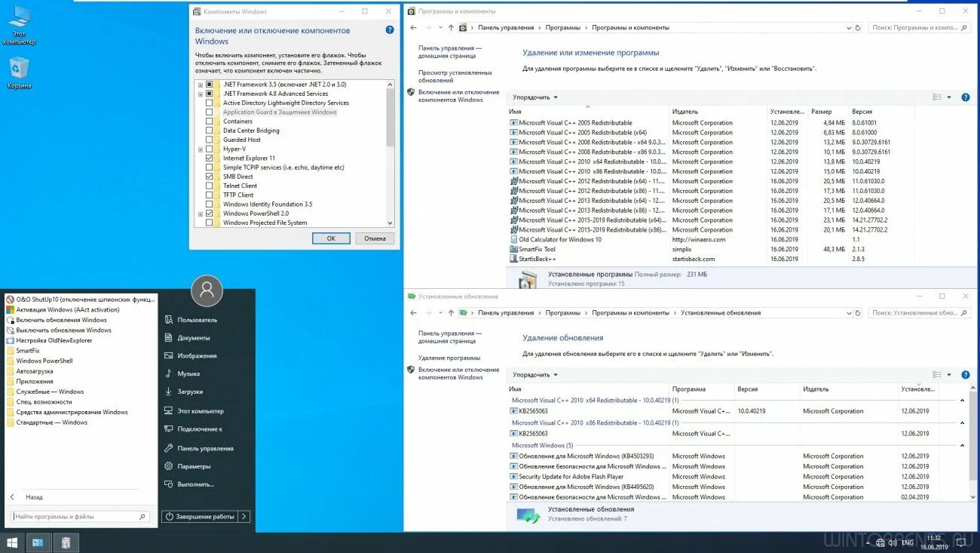Click help icon in Установленные обновления toolbar
980x553 pixels.
click(966, 374)
